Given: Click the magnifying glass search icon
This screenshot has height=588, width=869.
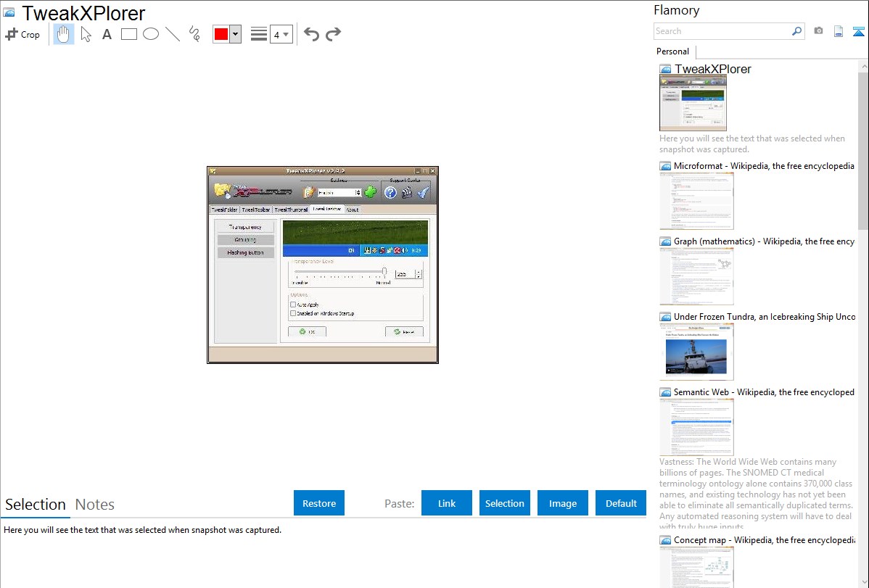Looking at the screenshot, I should [797, 31].
